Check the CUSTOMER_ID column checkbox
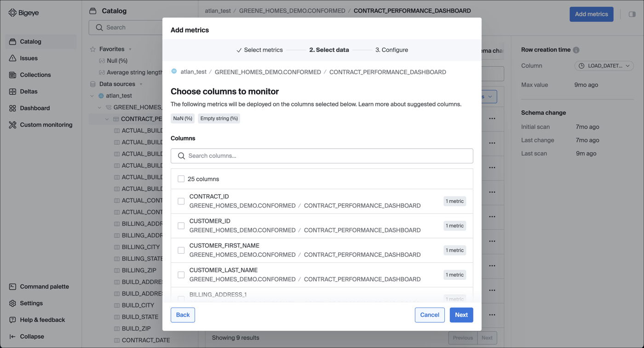This screenshot has height=348, width=644. 181,226
